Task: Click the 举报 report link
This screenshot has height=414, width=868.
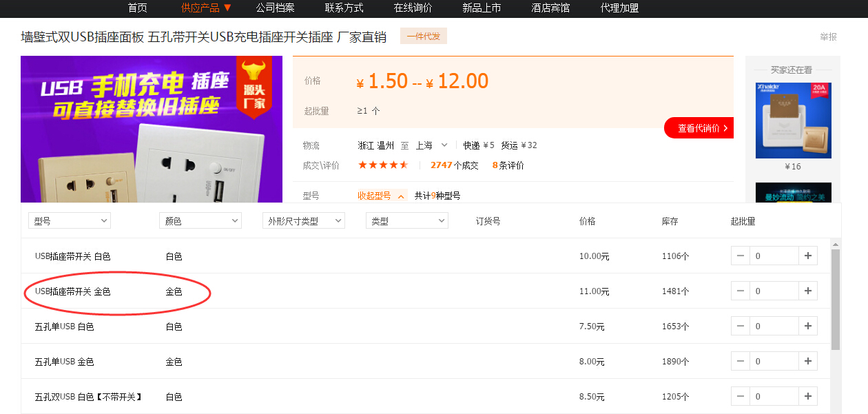Action: click(828, 37)
